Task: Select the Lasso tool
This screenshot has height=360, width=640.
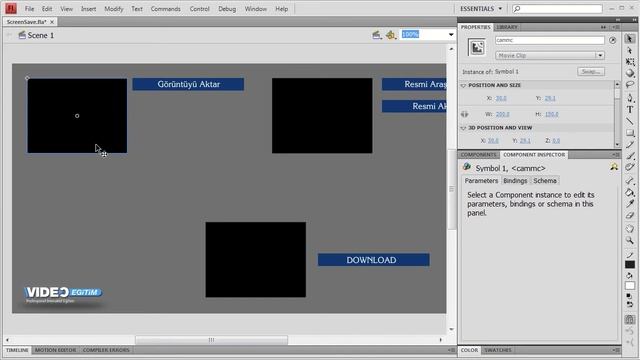Action: click(x=630, y=85)
